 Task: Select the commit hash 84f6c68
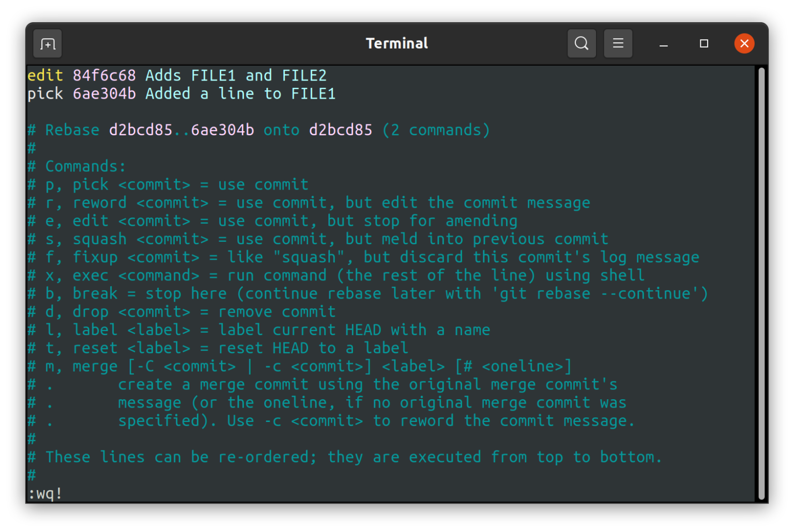coord(105,75)
